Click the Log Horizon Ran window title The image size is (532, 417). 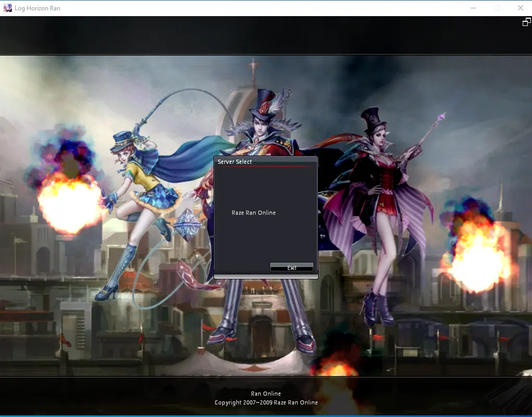click(x=37, y=8)
